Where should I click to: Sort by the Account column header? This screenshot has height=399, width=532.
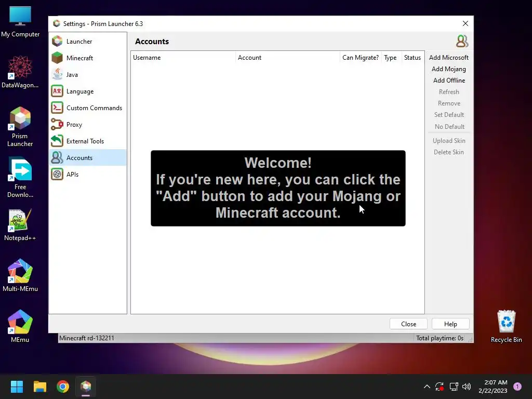tap(287, 58)
